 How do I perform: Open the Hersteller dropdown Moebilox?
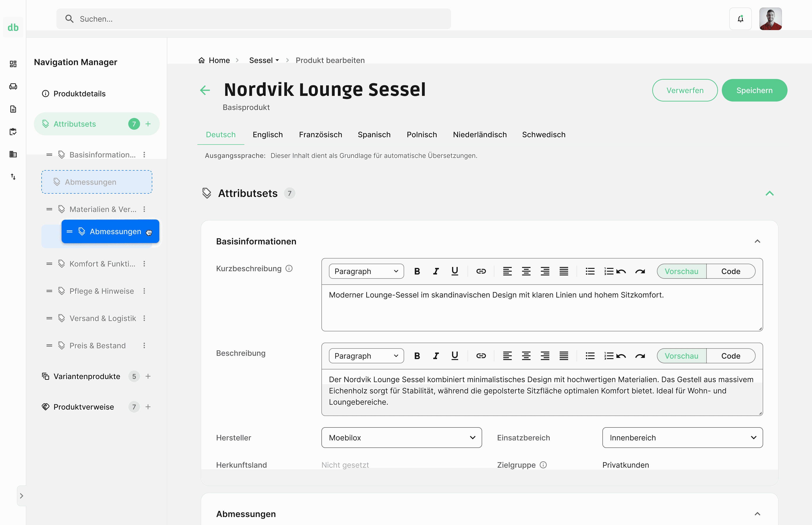pyautogui.click(x=401, y=438)
